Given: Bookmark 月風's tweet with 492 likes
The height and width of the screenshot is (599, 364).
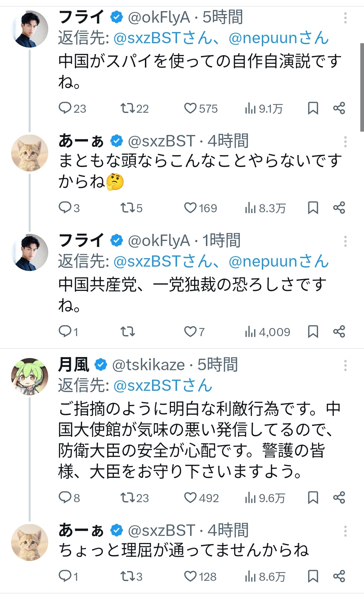Looking at the screenshot, I should coord(313,497).
